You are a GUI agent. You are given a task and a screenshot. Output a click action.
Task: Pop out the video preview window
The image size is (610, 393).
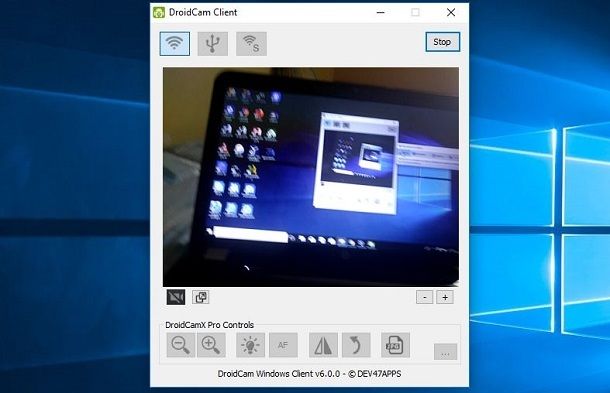pos(201,297)
